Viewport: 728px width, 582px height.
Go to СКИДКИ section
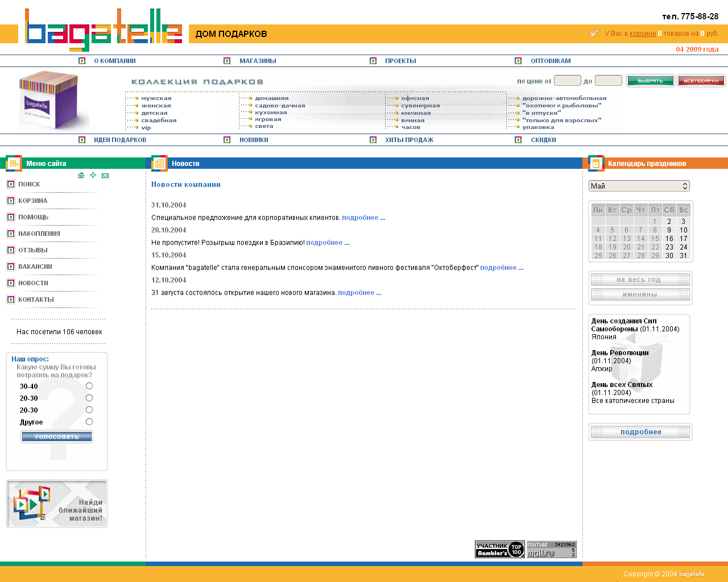click(x=543, y=140)
